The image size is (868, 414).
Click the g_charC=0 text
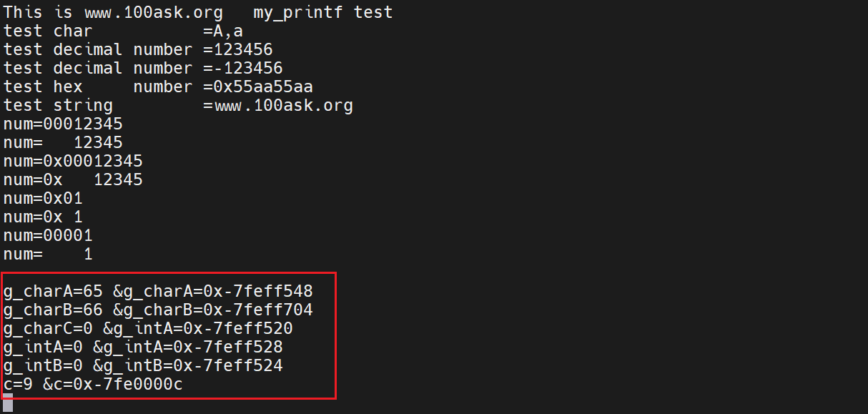click(x=48, y=329)
